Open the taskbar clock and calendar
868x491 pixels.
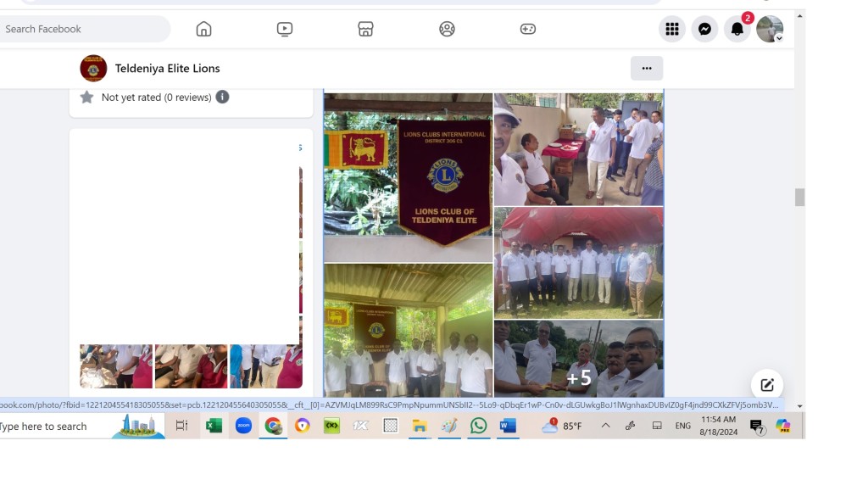(x=719, y=426)
